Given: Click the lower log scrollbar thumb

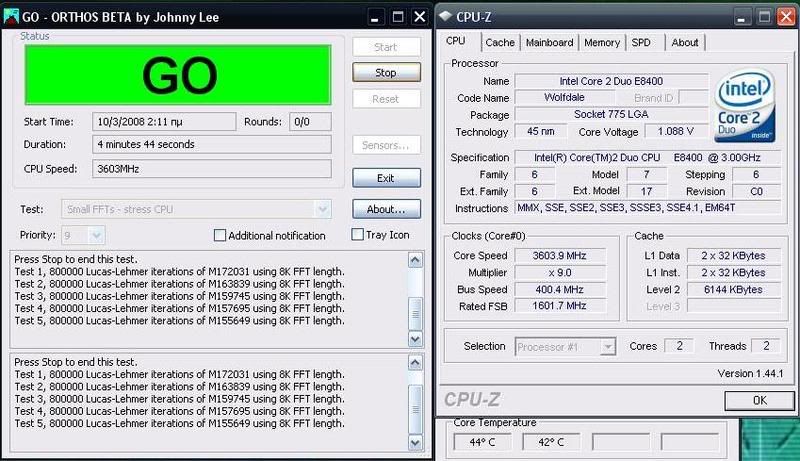Looking at the screenshot, I should pos(415,409).
